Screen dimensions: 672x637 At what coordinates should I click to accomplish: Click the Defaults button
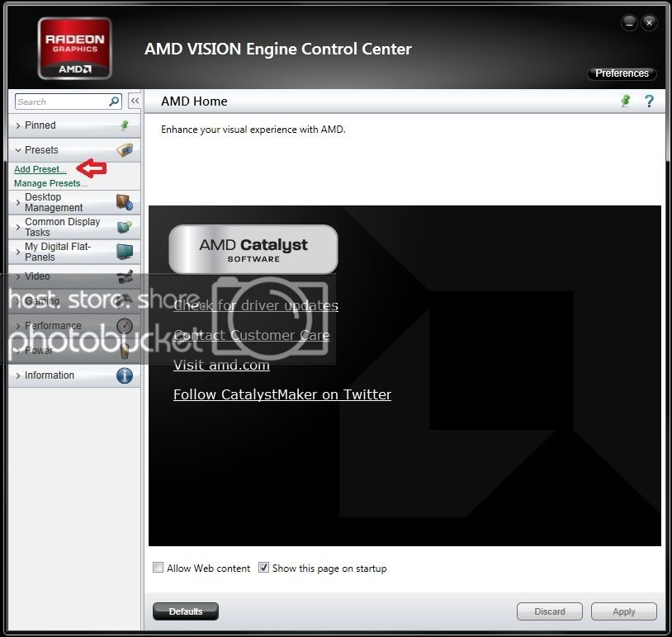[186, 611]
